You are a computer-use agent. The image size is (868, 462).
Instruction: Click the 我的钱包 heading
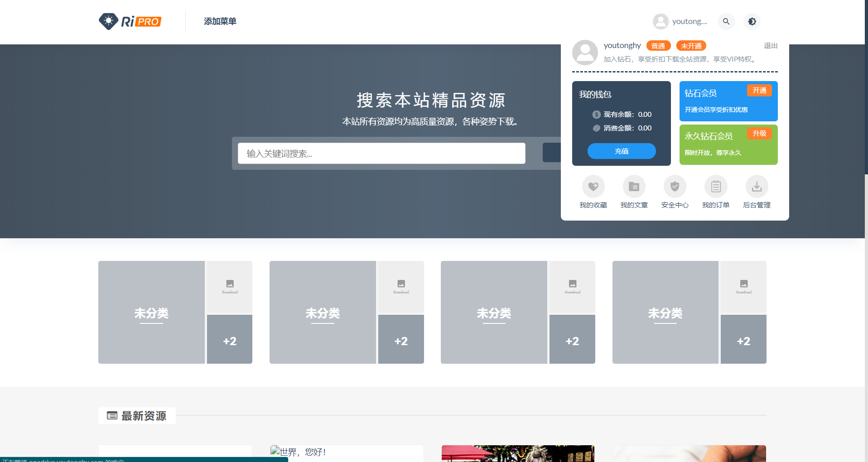595,94
